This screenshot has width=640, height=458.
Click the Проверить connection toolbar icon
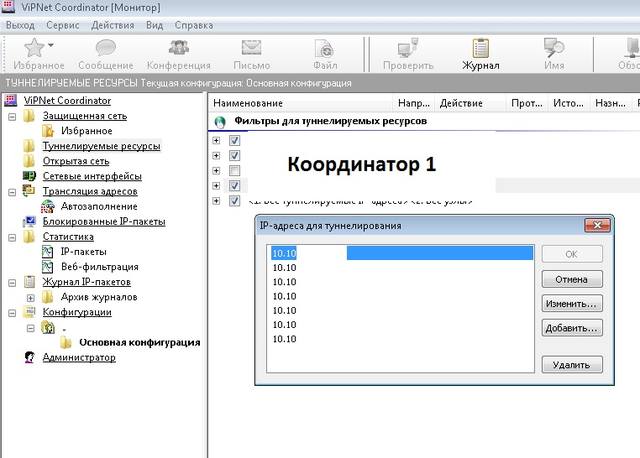pyautogui.click(x=408, y=48)
